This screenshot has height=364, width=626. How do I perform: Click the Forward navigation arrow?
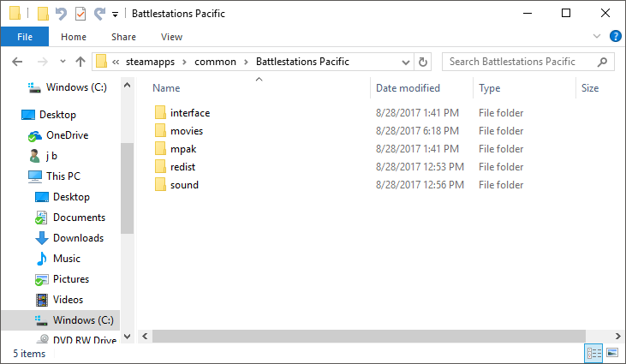coord(42,62)
